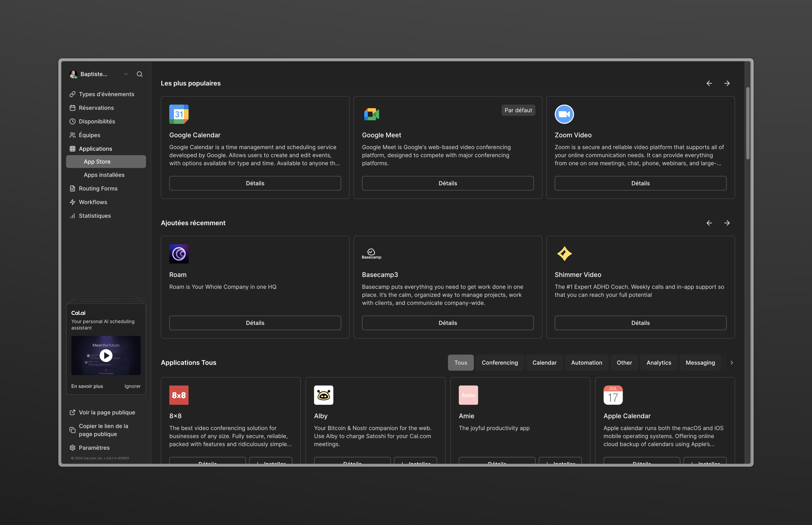Switch to Analytics category tab
The height and width of the screenshot is (525, 812).
tap(658, 363)
